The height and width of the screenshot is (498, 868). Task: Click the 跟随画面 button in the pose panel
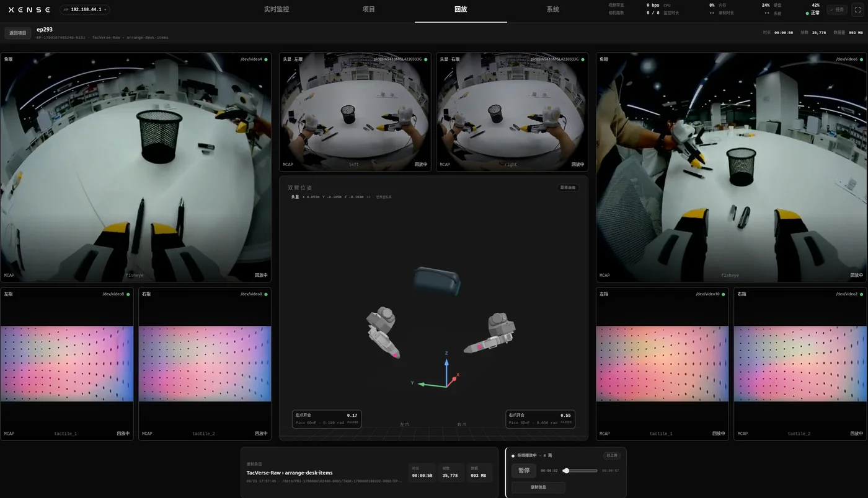[568, 188]
